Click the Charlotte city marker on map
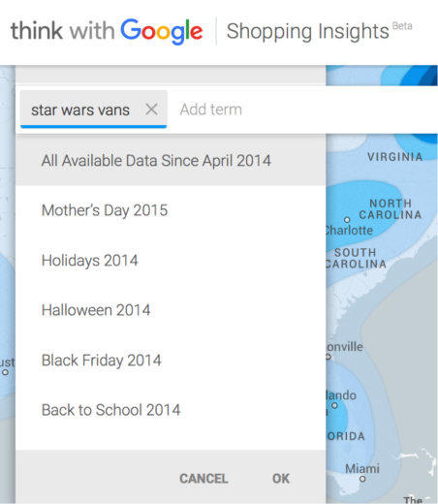This screenshot has height=504, width=438. (347, 220)
